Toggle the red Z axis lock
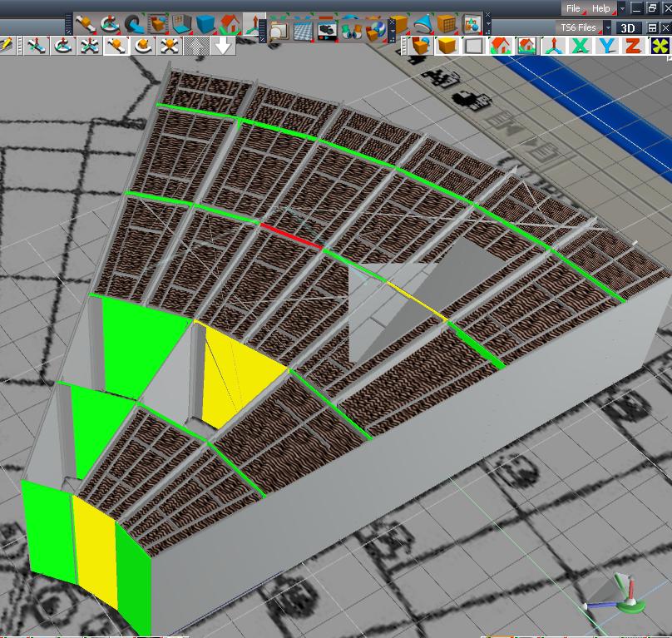Screen dimensions: 672x638 (x=633, y=46)
